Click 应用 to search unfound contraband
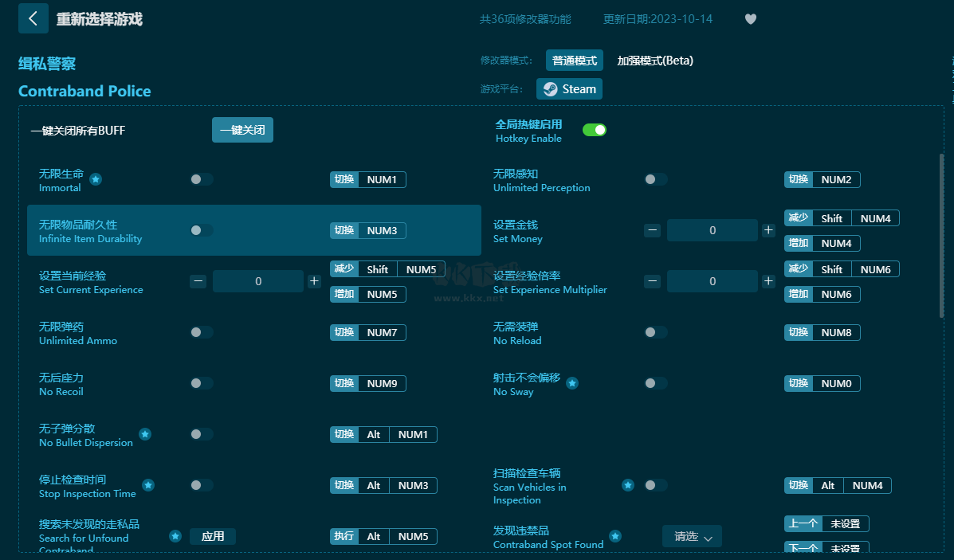 213,536
